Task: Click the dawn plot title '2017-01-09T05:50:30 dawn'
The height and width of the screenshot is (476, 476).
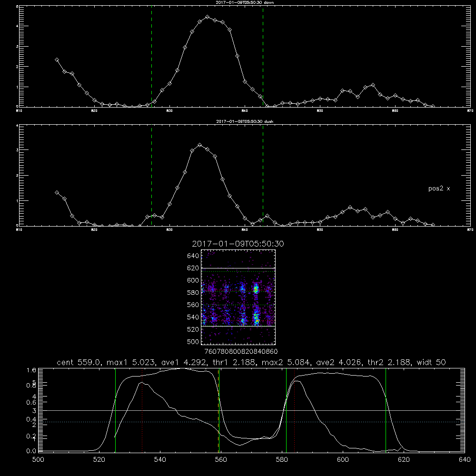Action: click(x=245, y=2)
